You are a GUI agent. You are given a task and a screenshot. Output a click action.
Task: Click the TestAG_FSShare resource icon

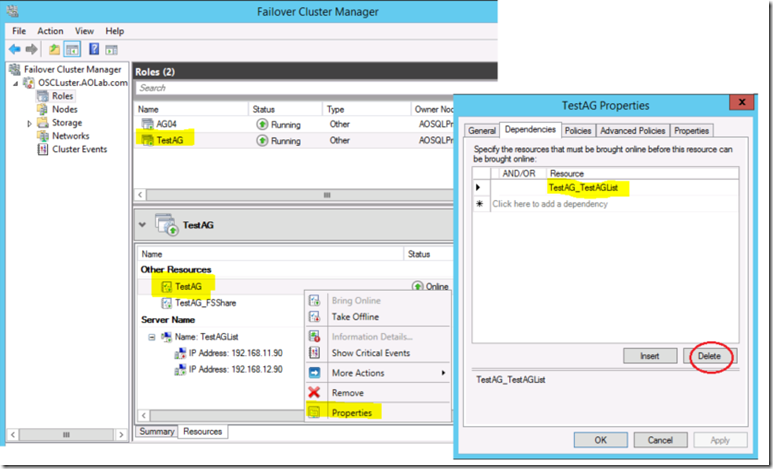point(167,303)
